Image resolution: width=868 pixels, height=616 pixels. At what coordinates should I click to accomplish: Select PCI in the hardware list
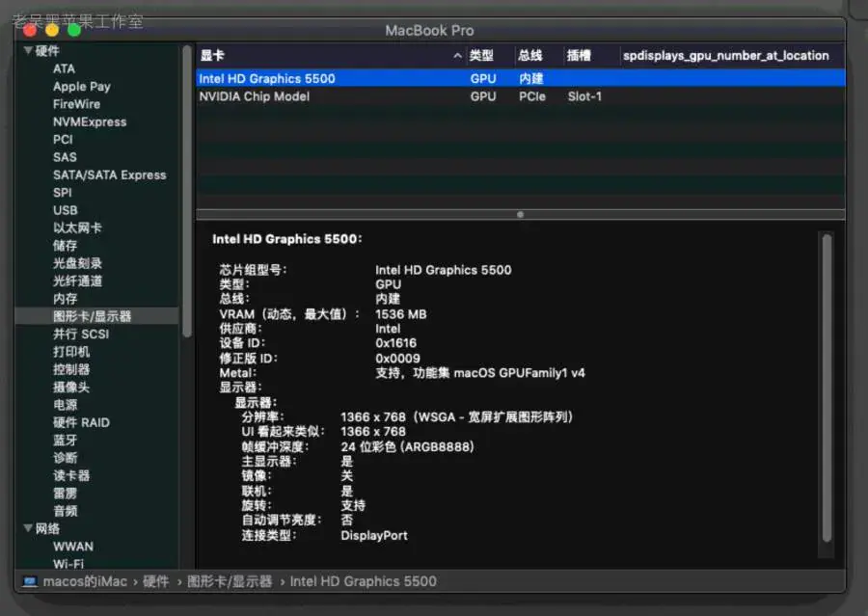click(63, 140)
